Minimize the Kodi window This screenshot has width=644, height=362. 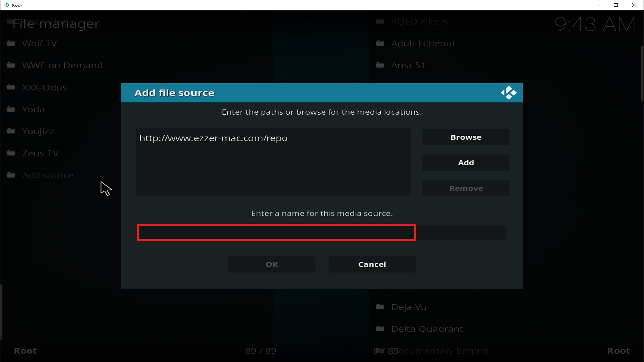(598, 5)
